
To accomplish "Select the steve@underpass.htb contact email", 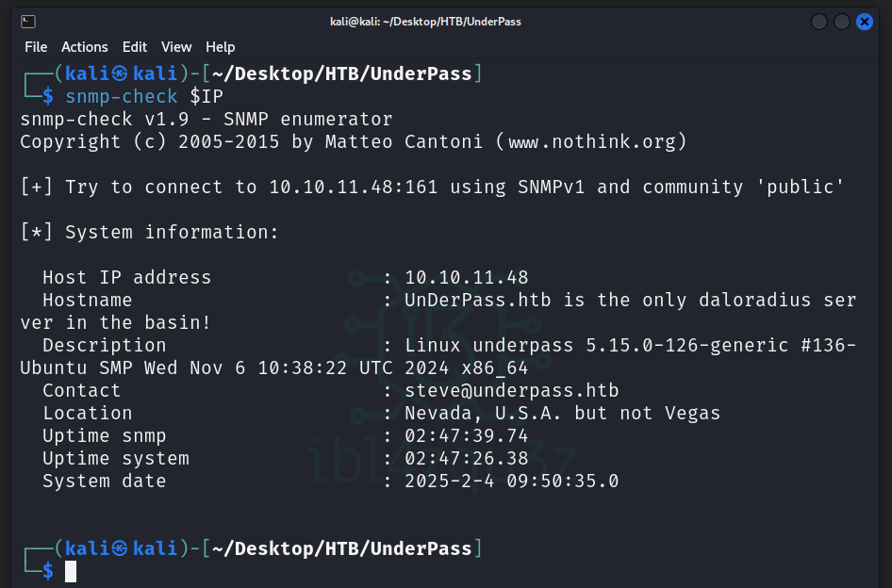I will pos(512,390).
